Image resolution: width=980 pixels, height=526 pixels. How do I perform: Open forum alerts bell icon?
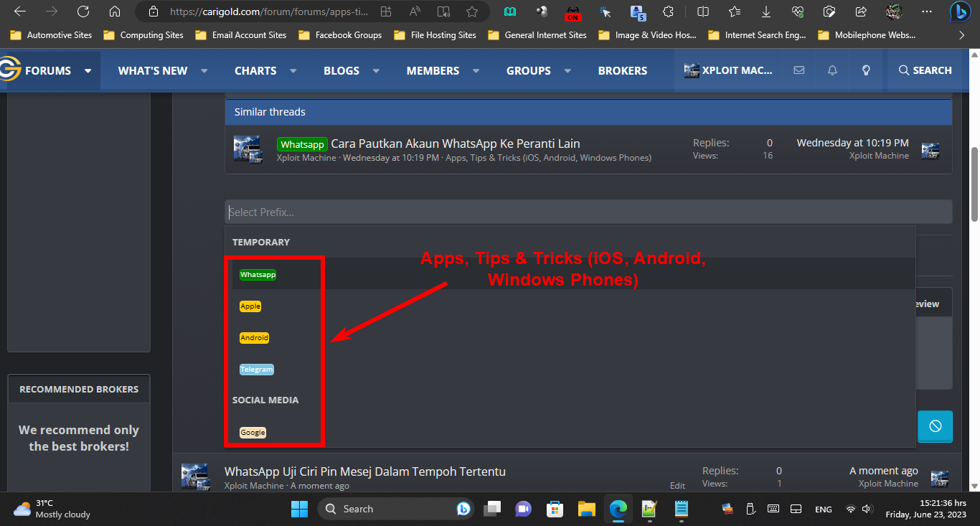tap(832, 70)
